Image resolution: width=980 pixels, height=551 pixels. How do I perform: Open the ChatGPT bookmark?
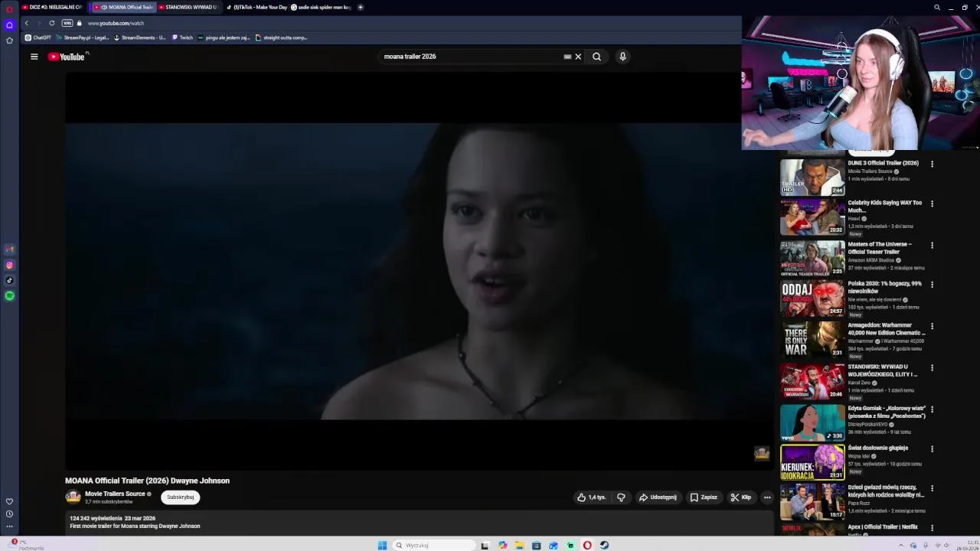(x=38, y=37)
